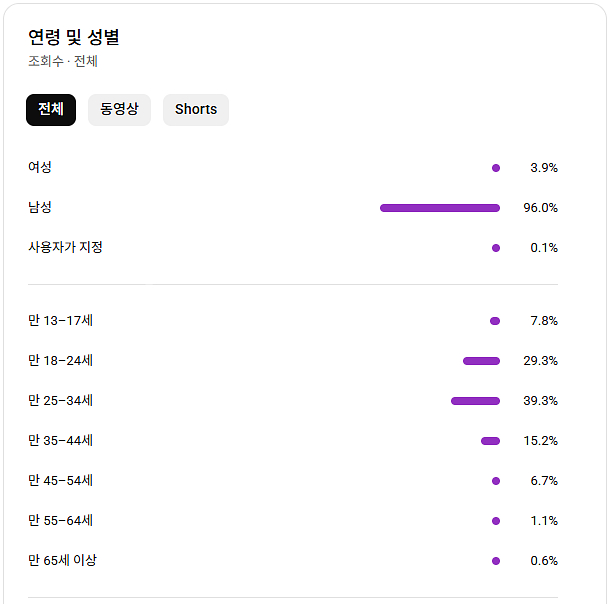The height and width of the screenshot is (604, 611).
Task: Click the 사용자가 지정 purple dot
Action: (x=496, y=248)
